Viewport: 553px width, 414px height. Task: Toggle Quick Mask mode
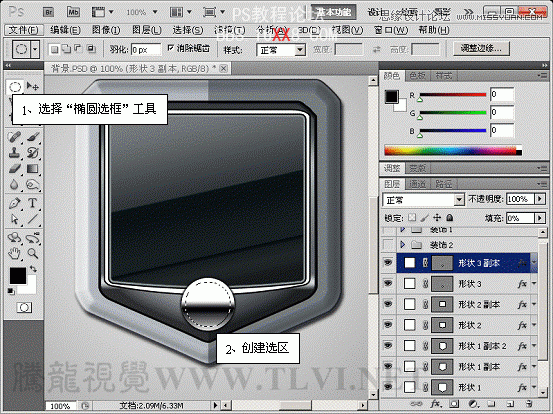point(24,308)
